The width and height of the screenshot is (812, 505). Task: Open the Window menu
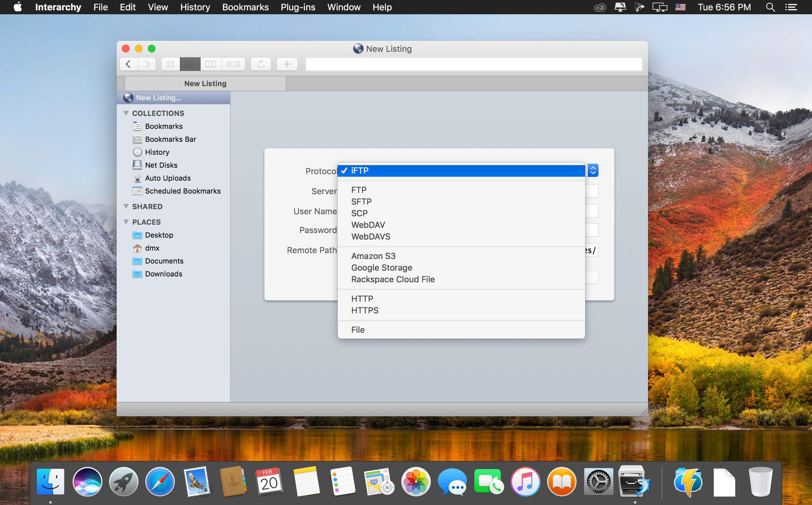click(x=344, y=7)
